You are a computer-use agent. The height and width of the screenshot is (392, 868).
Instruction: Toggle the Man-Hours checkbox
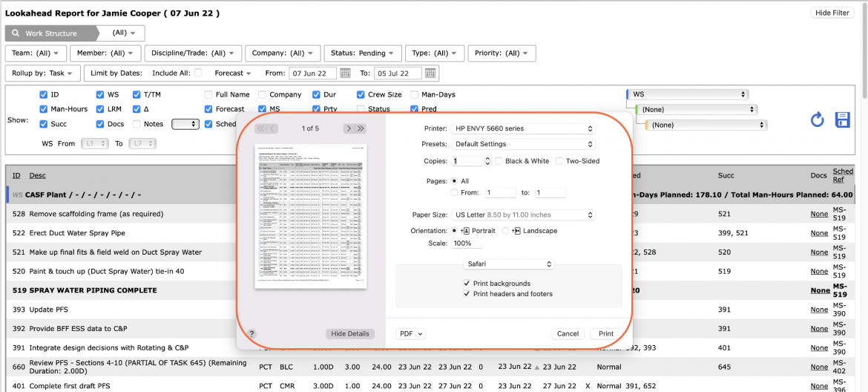click(44, 109)
